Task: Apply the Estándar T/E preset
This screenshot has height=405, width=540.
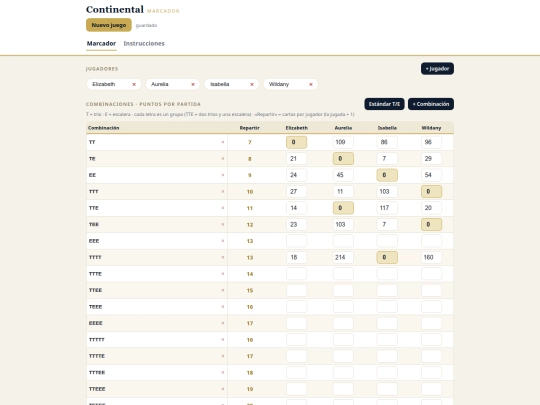Action: [x=384, y=104]
